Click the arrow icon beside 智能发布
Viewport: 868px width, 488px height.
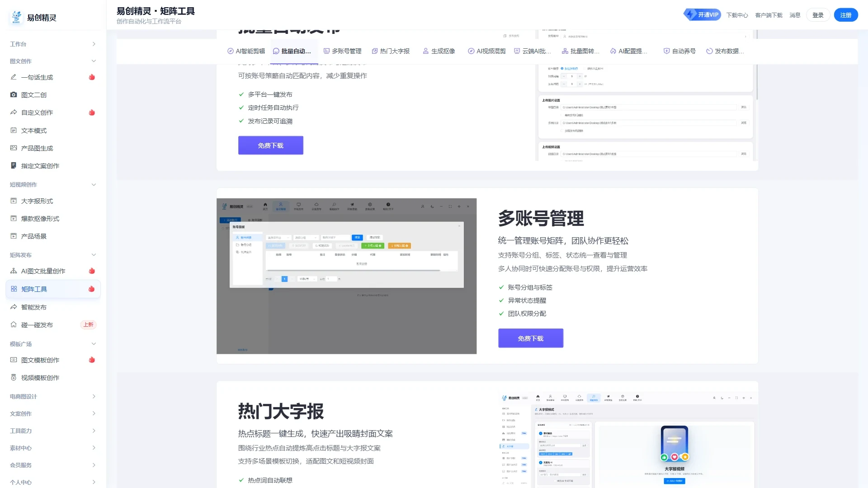pos(14,307)
